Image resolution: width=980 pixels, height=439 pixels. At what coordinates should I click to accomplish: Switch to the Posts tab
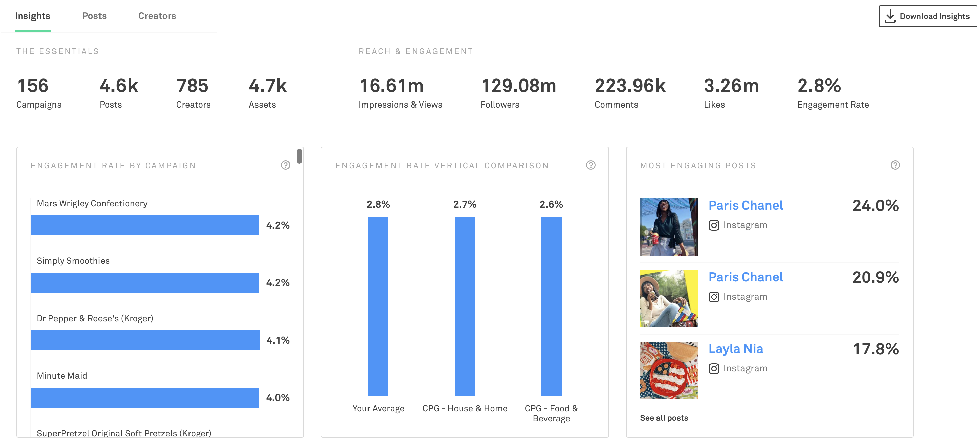[94, 16]
